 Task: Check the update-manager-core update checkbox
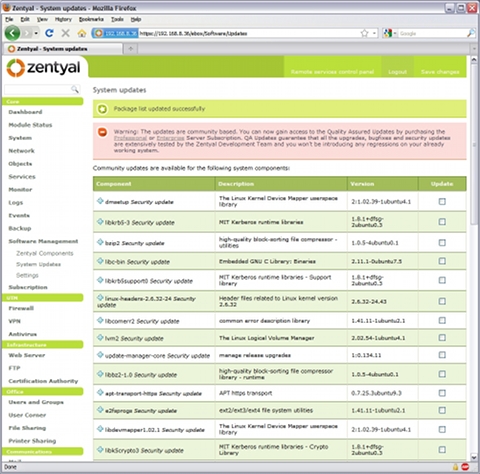(442, 355)
